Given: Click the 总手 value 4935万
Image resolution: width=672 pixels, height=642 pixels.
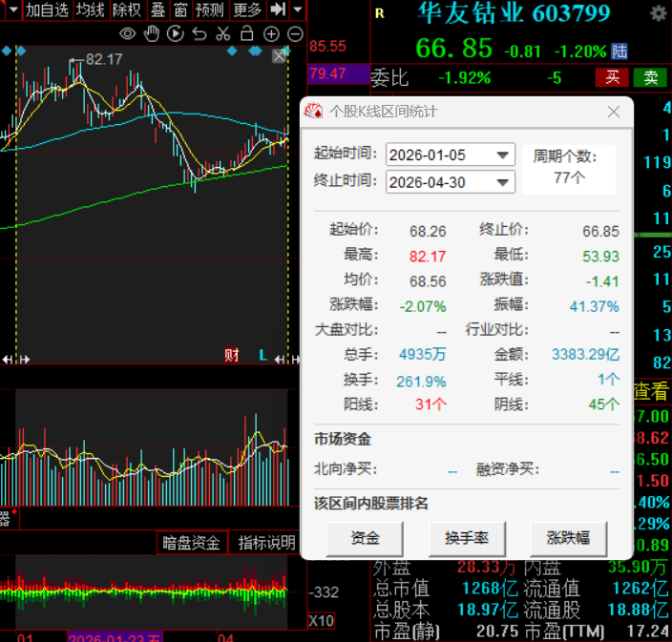Looking at the screenshot, I should (x=422, y=354).
